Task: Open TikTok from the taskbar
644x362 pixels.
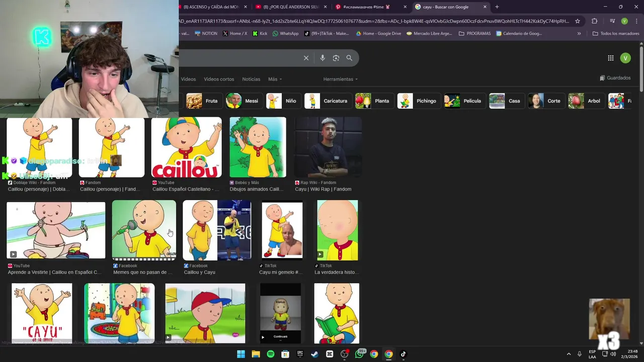Action: [x=403, y=354]
